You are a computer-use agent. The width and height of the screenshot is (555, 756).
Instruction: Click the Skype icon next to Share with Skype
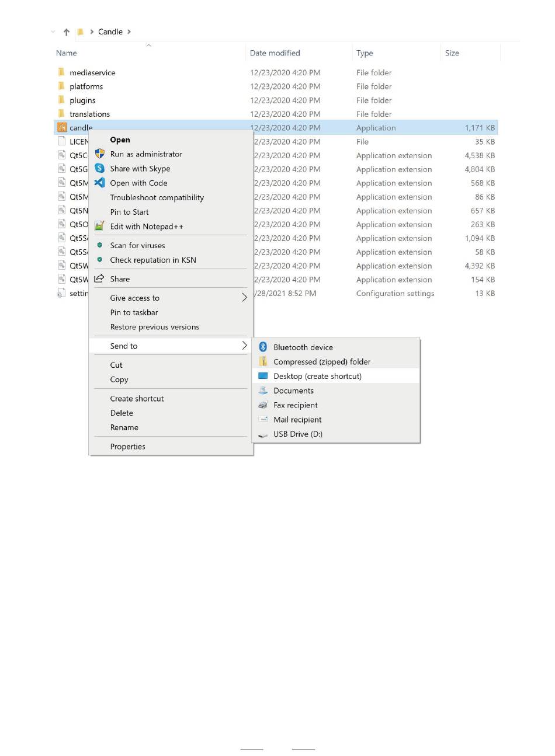pos(99,168)
